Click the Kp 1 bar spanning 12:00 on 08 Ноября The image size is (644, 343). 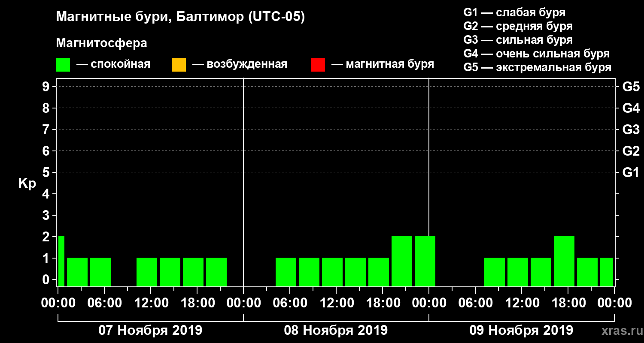point(332,272)
